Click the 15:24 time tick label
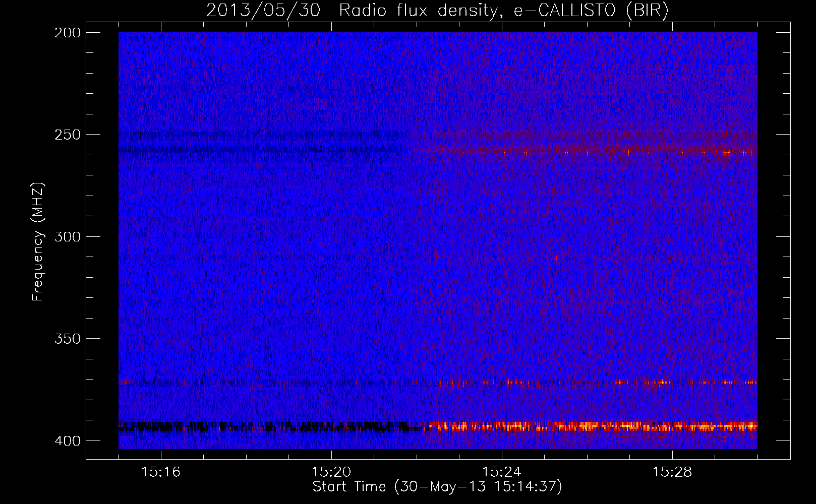This screenshot has width=816, height=504. pos(502,472)
